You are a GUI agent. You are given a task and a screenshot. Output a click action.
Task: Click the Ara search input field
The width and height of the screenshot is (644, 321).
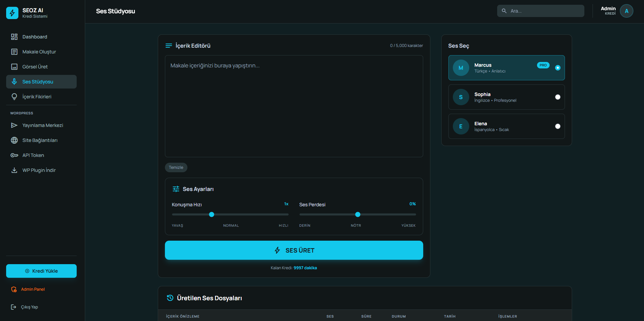541,11
